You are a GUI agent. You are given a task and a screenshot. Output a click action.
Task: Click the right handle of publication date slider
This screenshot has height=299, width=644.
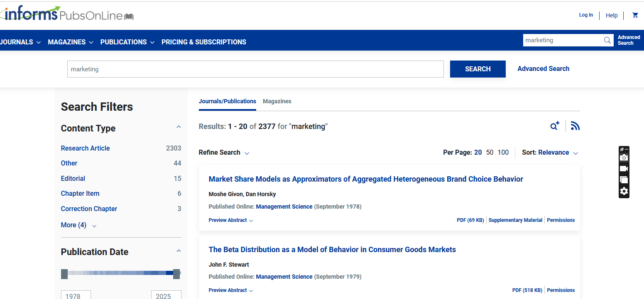[176, 274]
